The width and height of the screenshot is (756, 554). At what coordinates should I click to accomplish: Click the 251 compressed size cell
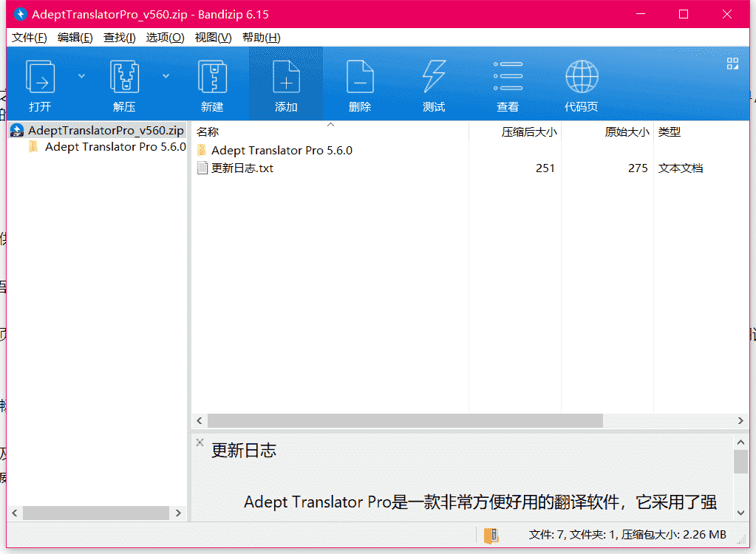(545, 168)
